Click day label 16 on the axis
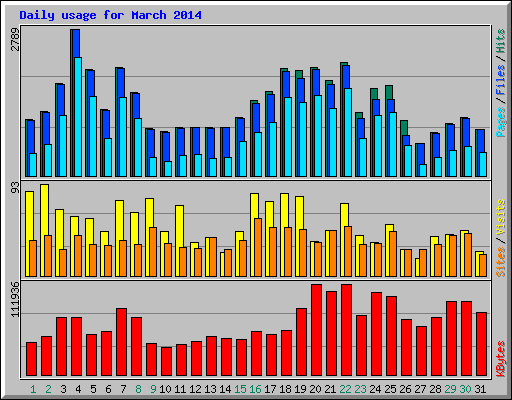Image resolution: width=512 pixels, height=400 pixels. coord(255,389)
